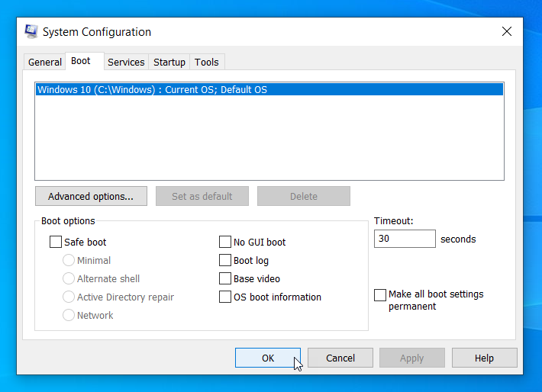This screenshot has height=392, width=542.
Task: Enable the Safe boot checkbox
Action: tap(55, 242)
